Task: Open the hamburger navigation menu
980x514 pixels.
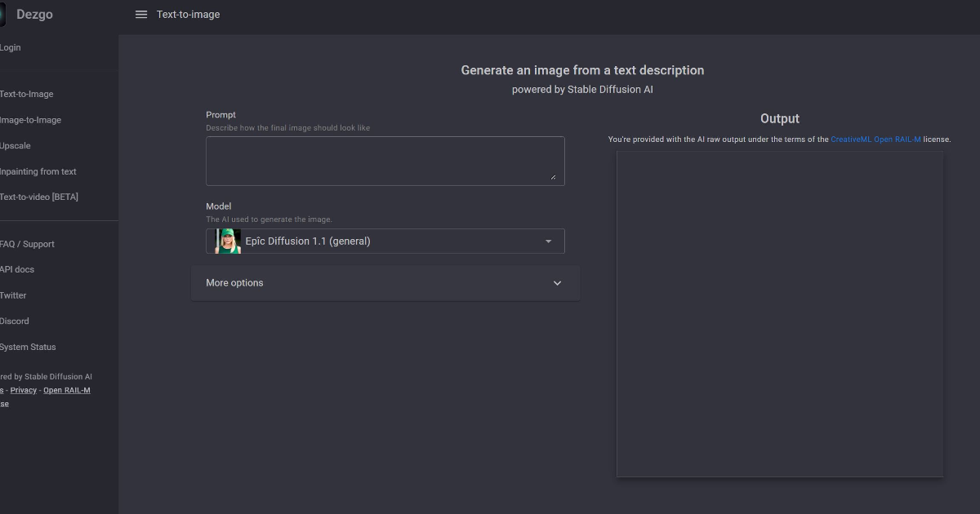Action: tap(140, 14)
